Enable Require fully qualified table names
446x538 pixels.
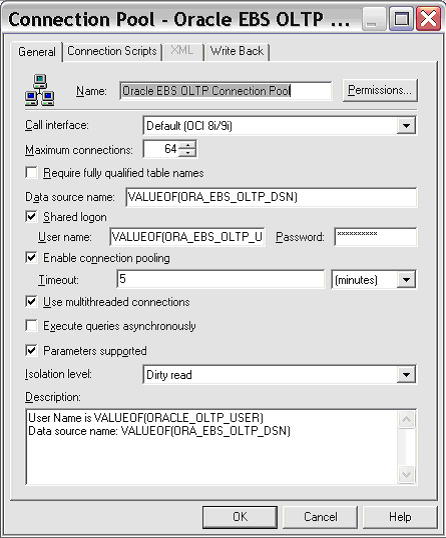point(32,173)
